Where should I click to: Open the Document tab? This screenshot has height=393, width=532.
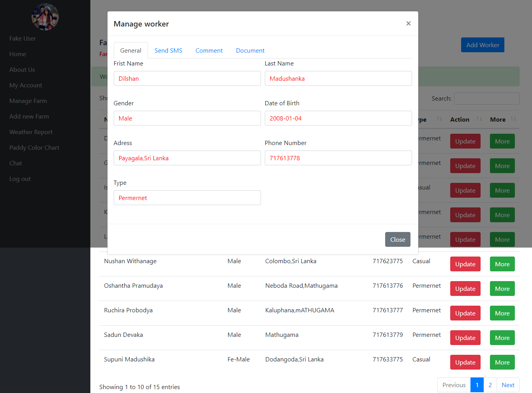click(x=250, y=50)
